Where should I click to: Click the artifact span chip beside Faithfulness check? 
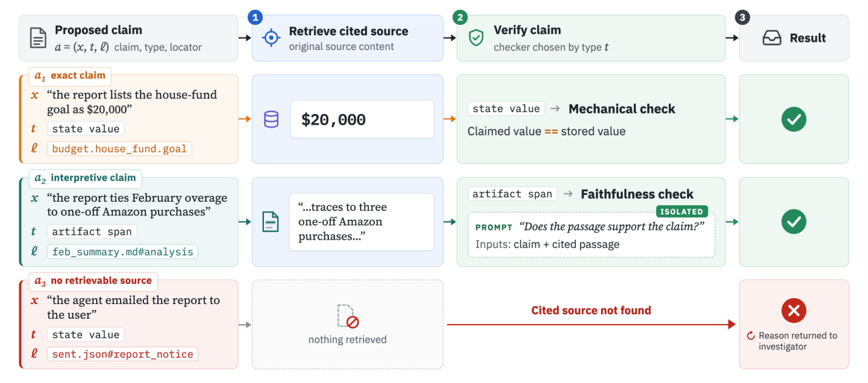pyautogui.click(x=513, y=194)
